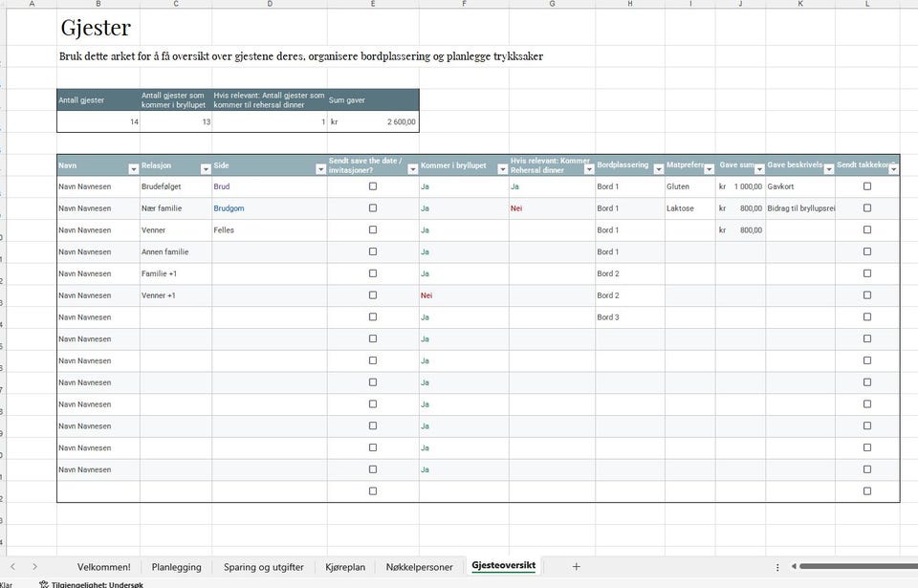Screen dimensions: 918x588
Task: Open the Kommer i bryllupet filter arrow
Action: coord(502,169)
